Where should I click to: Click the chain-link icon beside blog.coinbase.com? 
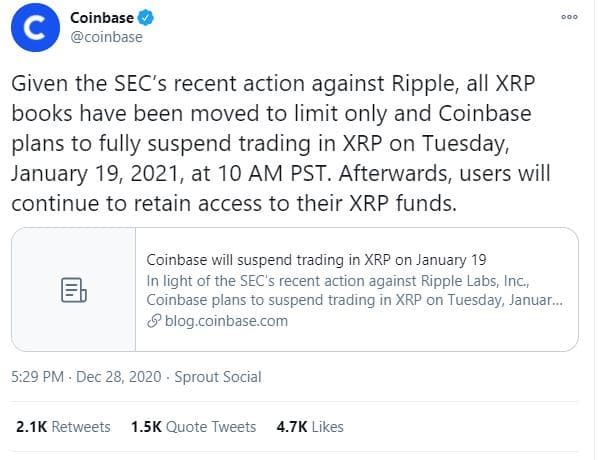tap(153, 321)
